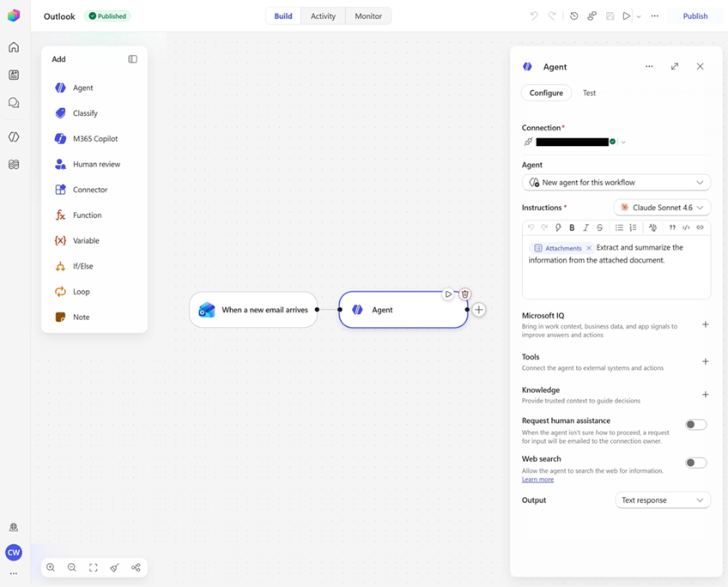
Task: Run the workflow with top play icon
Action: pos(627,15)
